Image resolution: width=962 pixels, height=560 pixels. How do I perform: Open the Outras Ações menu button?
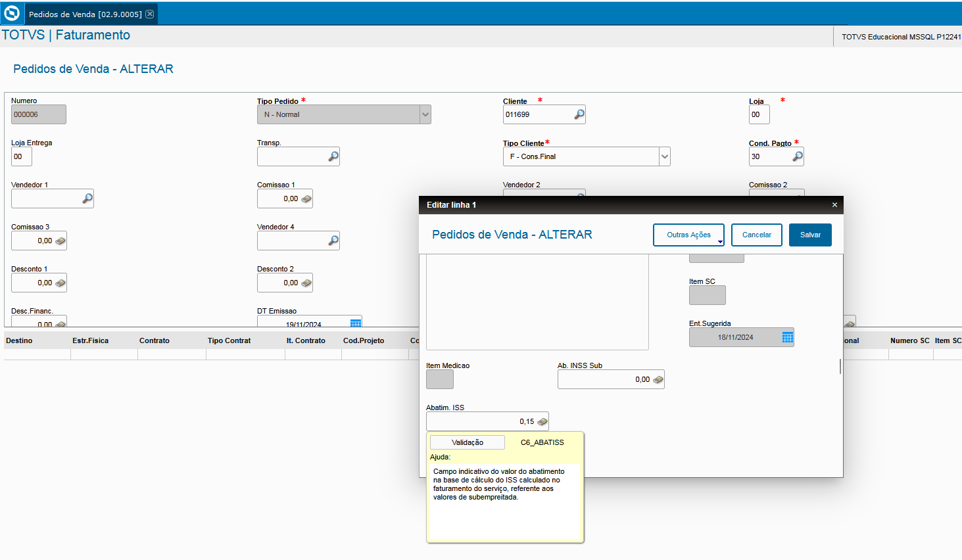pos(688,235)
